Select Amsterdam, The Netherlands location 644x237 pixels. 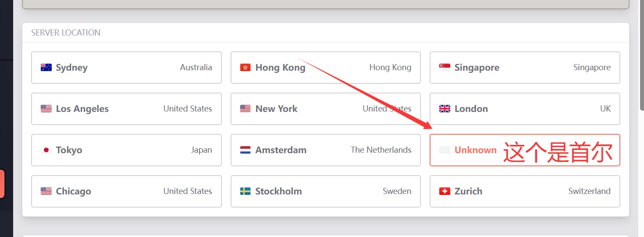point(325,150)
